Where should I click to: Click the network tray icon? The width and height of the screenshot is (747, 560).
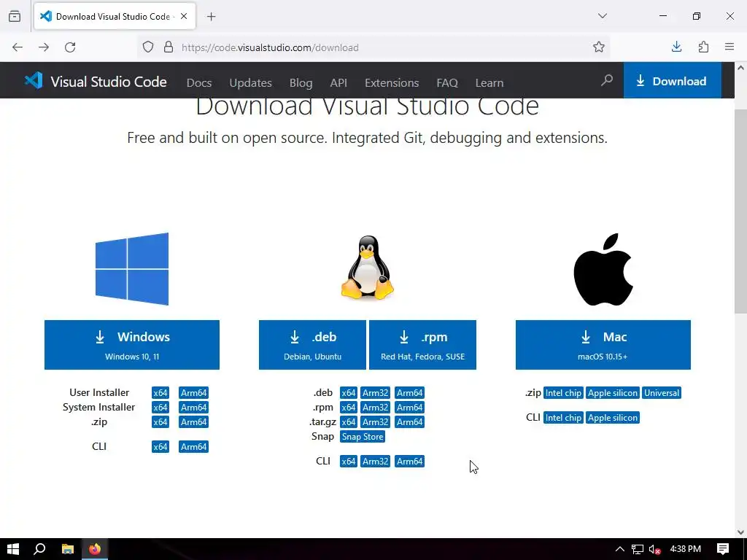point(638,549)
